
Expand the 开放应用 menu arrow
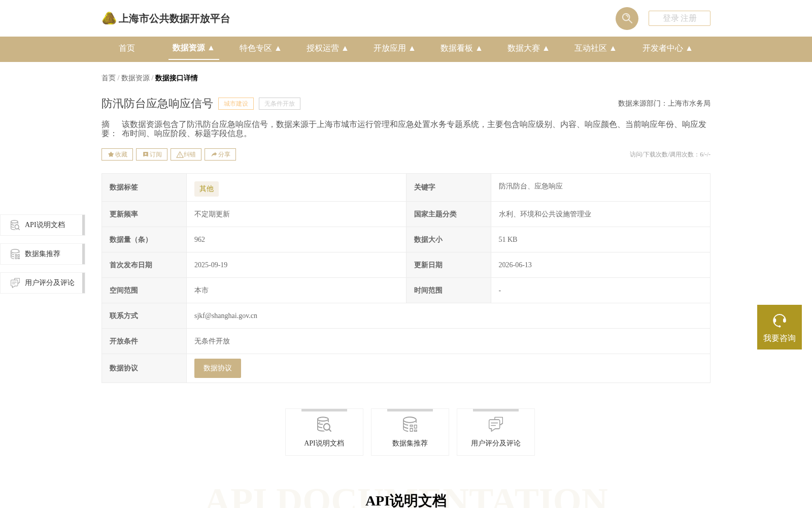click(x=412, y=48)
